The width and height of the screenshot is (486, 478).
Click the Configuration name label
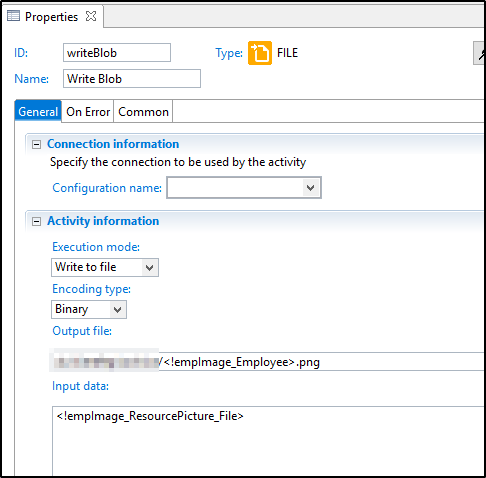107,188
